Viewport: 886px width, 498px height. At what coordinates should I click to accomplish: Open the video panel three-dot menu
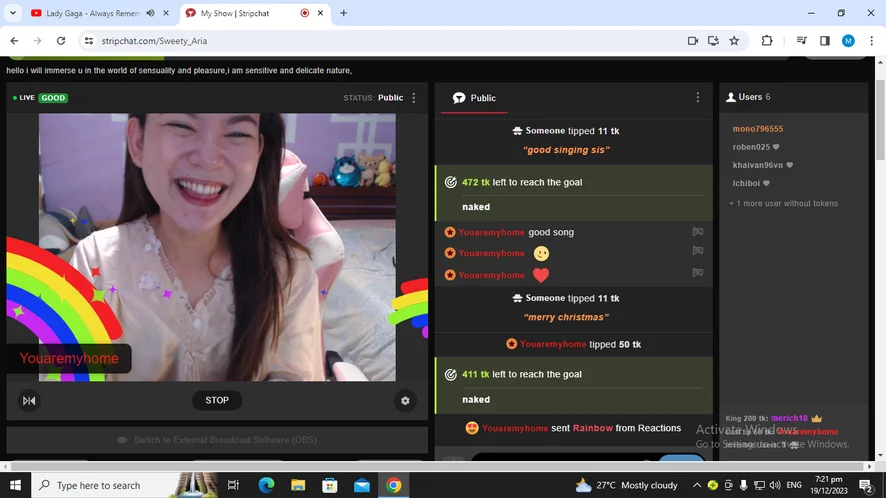pyautogui.click(x=414, y=98)
